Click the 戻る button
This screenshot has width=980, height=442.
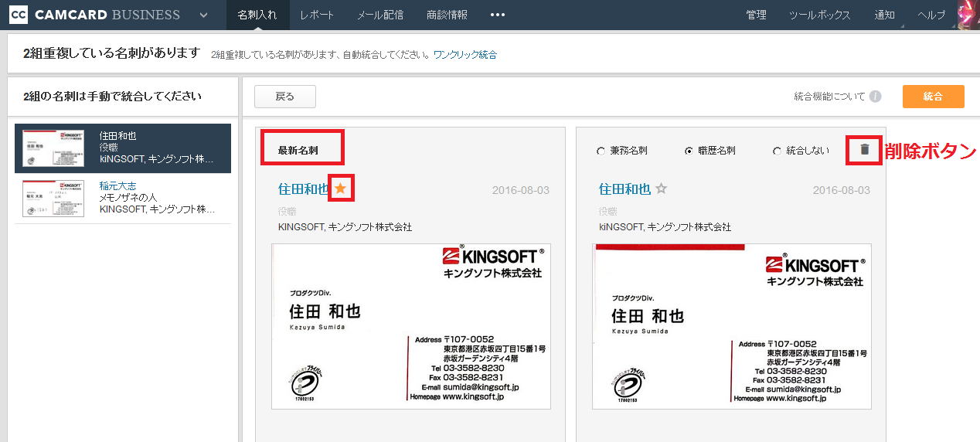click(285, 97)
